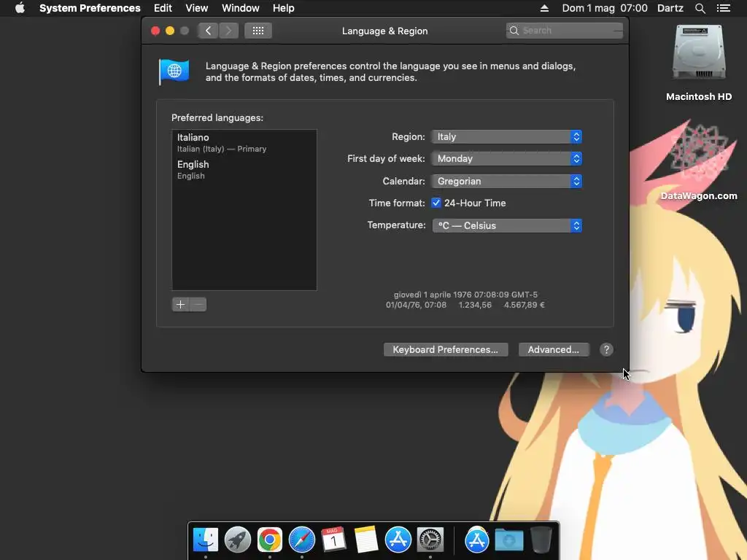Minimize the window with yellow button

[x=169, y=31]
